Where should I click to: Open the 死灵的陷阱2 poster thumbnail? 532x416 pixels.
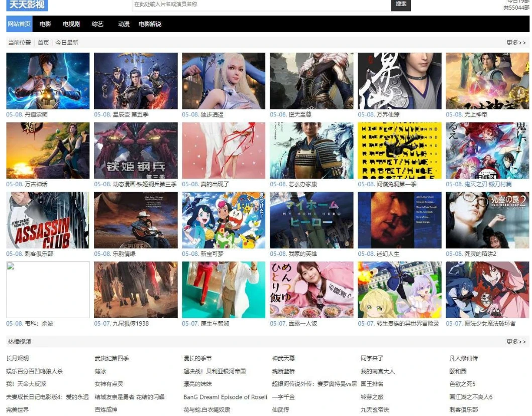[488, 220]
